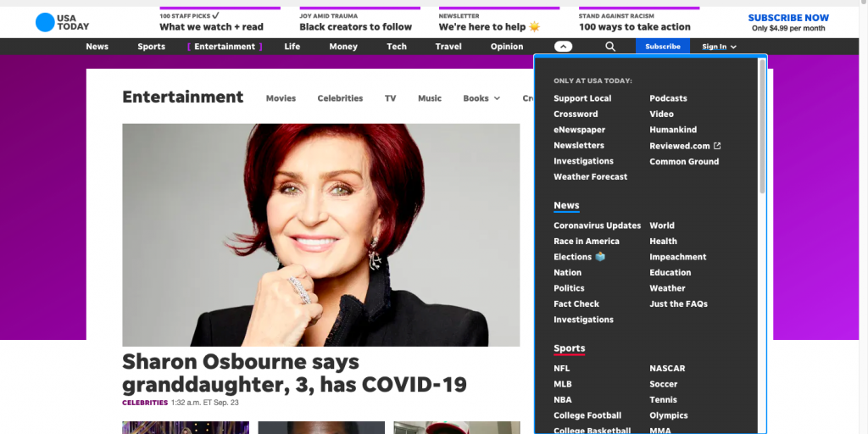
Task: Read the Sharon Osbourne COVID-19 headline
Action: coord(294,373)
